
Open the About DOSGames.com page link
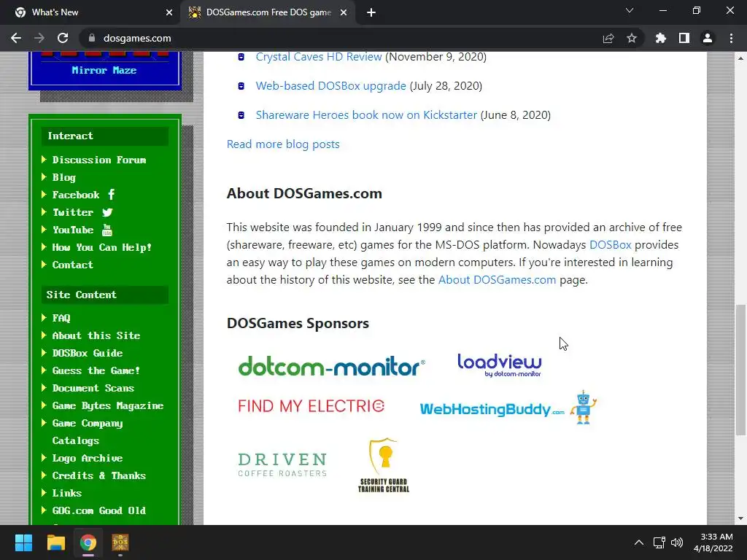(x=497, y=279)
